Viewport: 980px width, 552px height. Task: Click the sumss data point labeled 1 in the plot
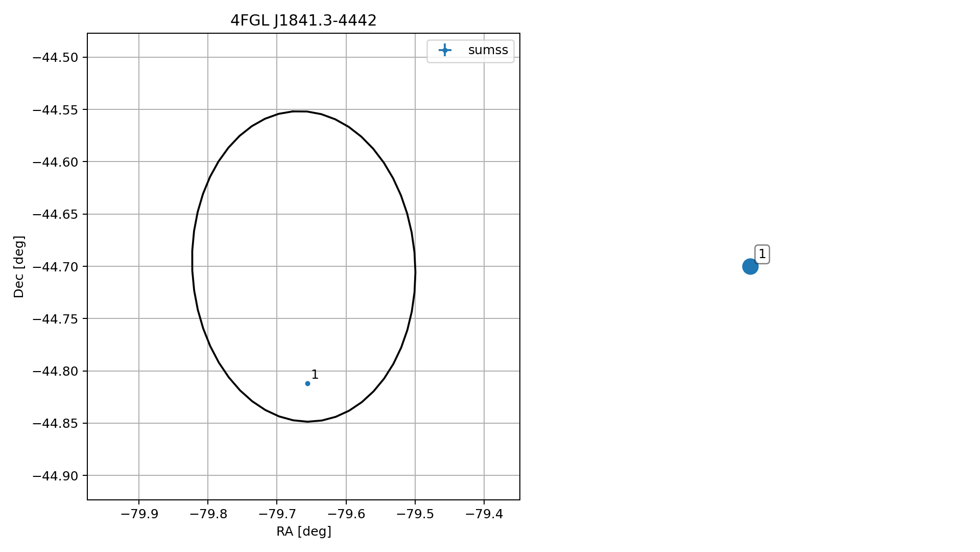[x=307, y=383]
